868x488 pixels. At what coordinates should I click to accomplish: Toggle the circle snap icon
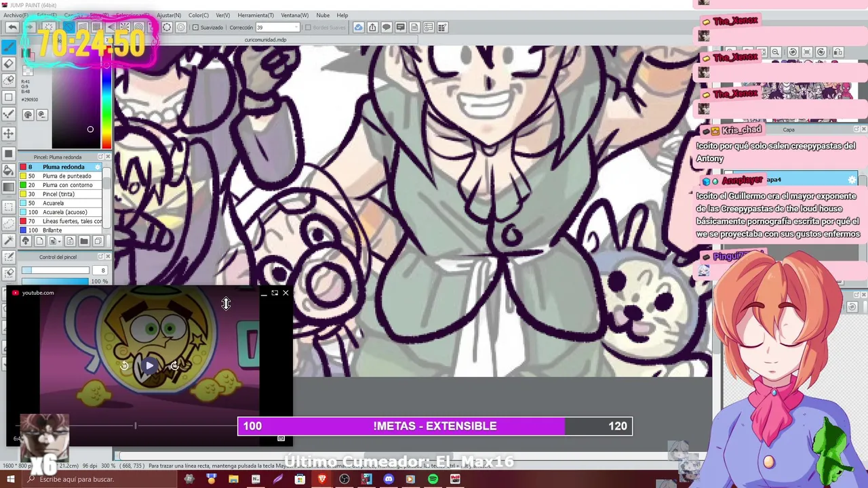click(x=139, y=27)
